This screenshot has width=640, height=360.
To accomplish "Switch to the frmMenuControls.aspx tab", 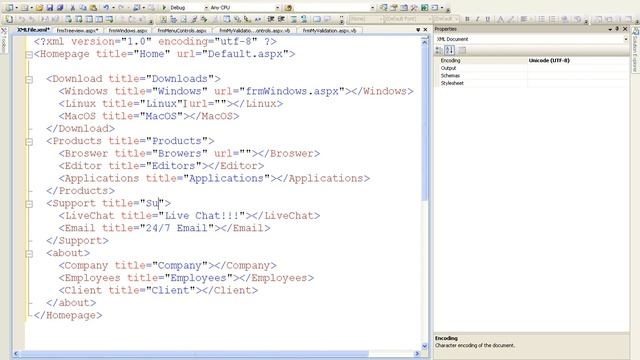I will (182, 30).
